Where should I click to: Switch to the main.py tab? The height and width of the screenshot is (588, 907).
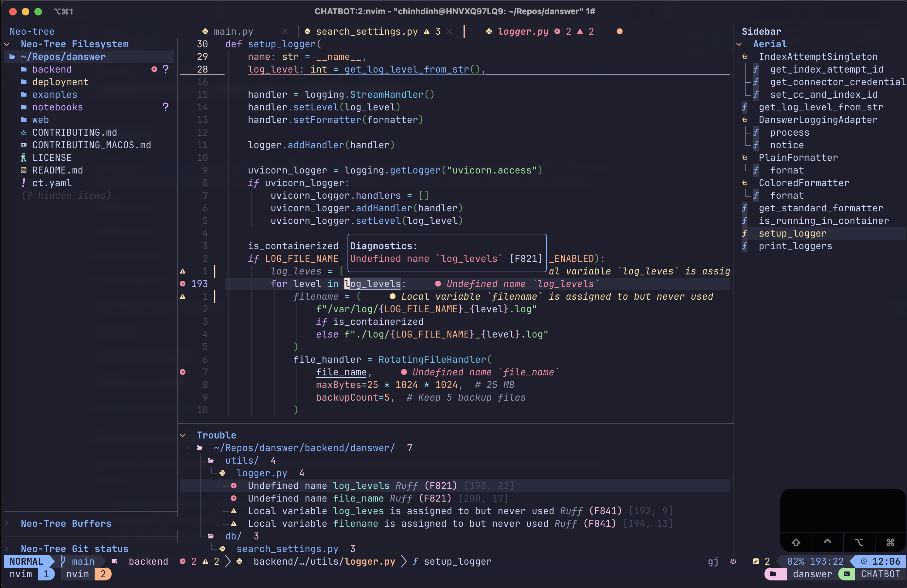(x=233, y=32)
